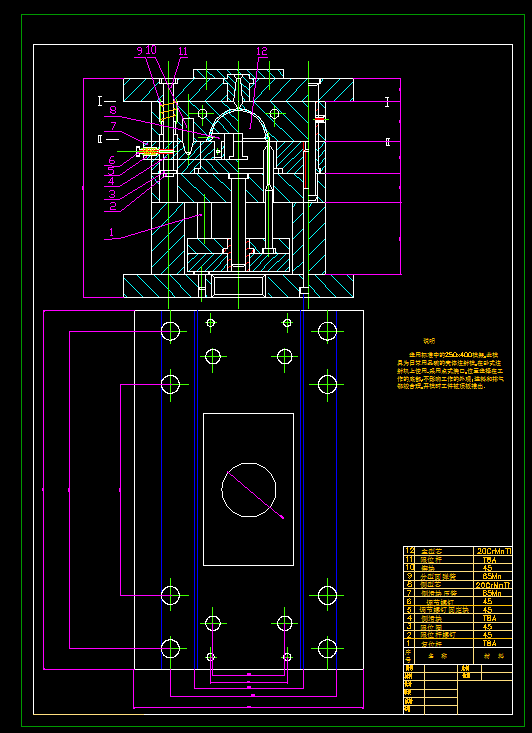The image size is (532, 733).
Task: Select magenta balloon number 5 on the section view
Action: pos(111,171)
